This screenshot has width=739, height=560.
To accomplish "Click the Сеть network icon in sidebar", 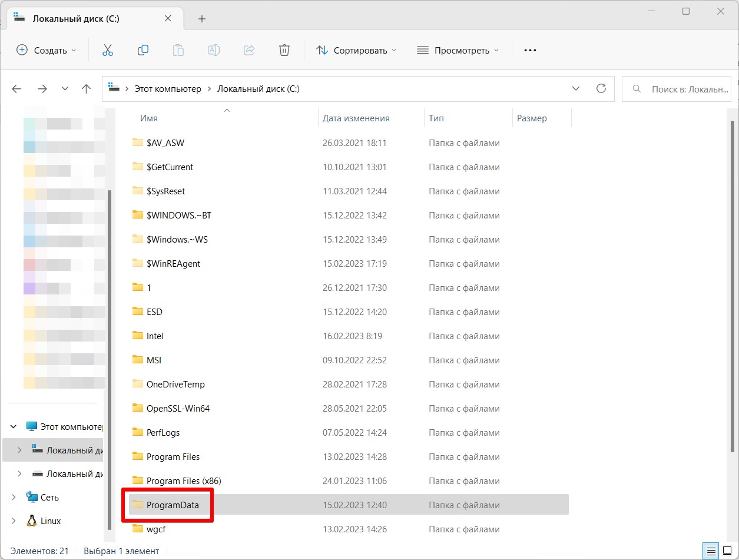I will coord(32,497).
